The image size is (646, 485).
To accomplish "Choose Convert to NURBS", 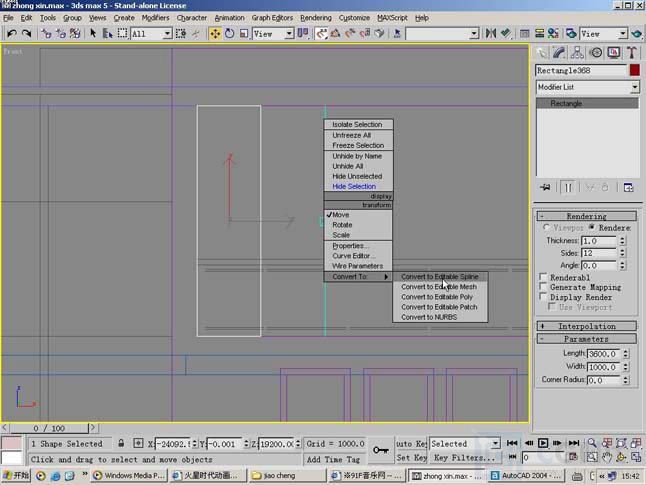I will (x=440, y=317).
